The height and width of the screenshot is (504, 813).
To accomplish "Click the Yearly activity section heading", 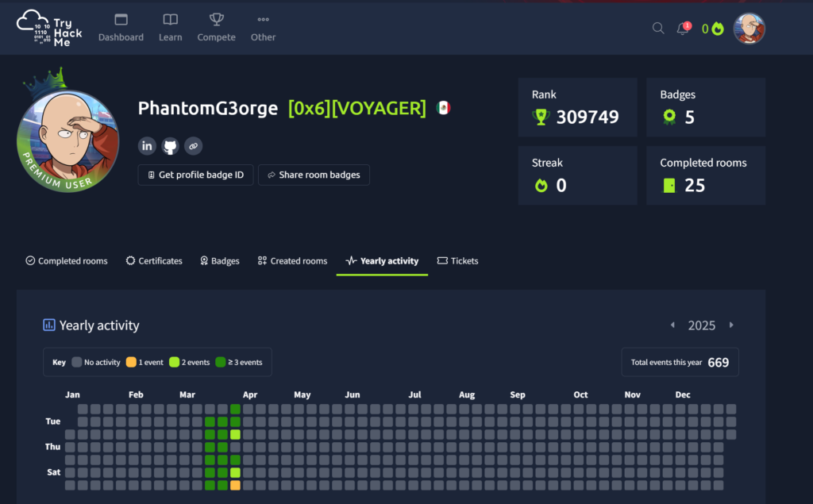I will 99,325.
